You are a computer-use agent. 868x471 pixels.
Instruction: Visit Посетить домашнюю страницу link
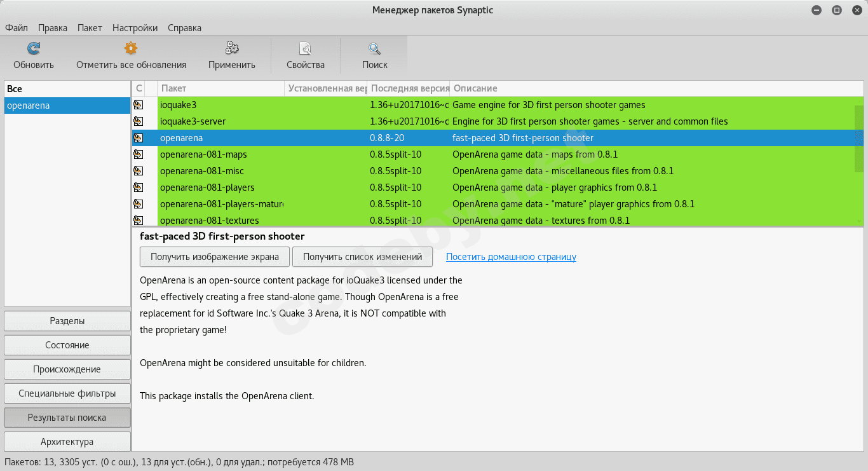(511, 257)
